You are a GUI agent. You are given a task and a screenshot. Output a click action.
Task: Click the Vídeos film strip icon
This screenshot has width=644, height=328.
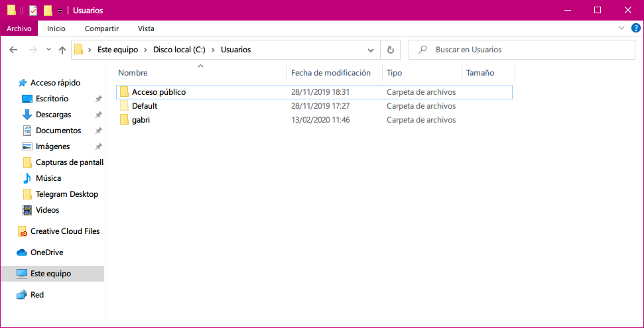point(27,210)
